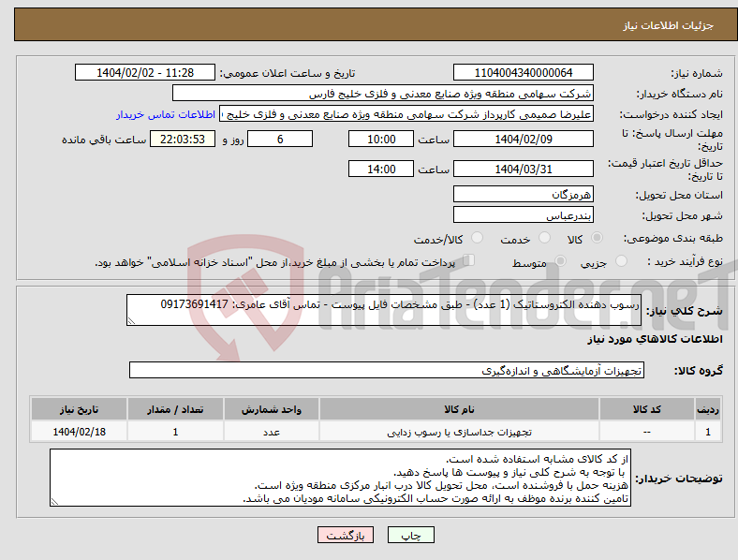The width and height of the screenshot is (738, 560).
Task: Click the validity time field 14:00
Action: coord(381,169)
